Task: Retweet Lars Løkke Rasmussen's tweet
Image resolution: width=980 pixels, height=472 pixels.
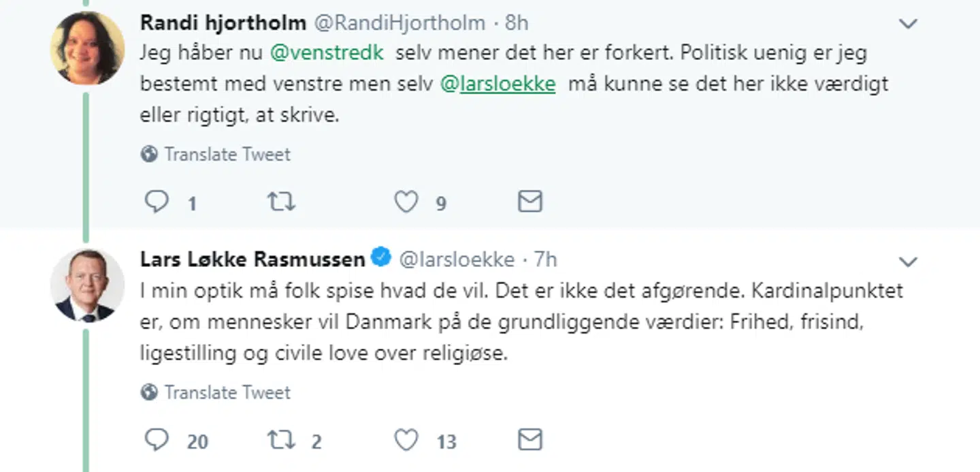Action: 281,441
